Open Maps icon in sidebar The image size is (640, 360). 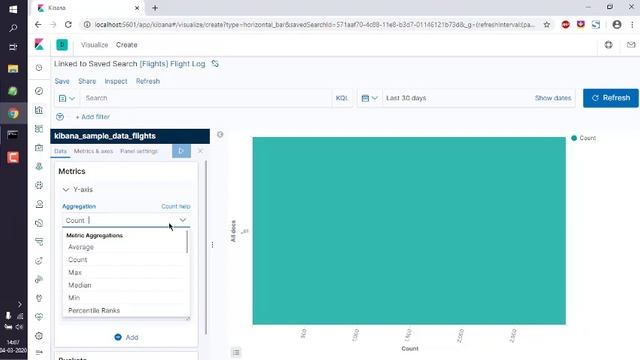click(x=39, y=166)
